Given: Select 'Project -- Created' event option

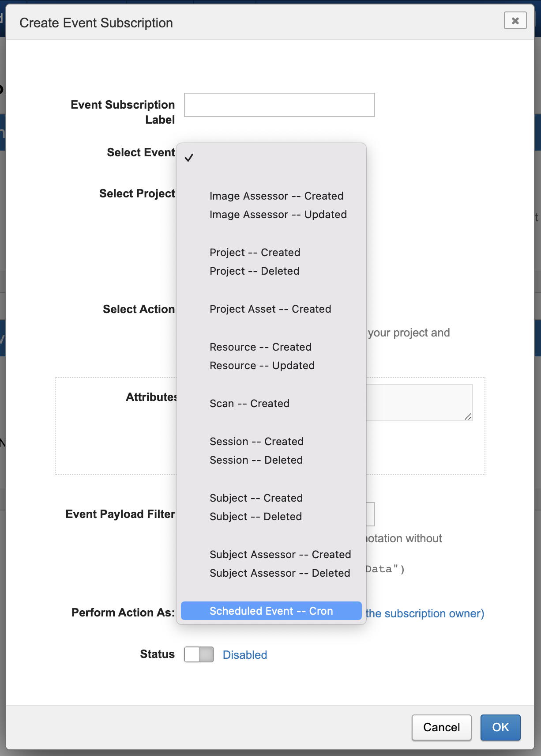Looking at the screenshot, I should 255,253.
